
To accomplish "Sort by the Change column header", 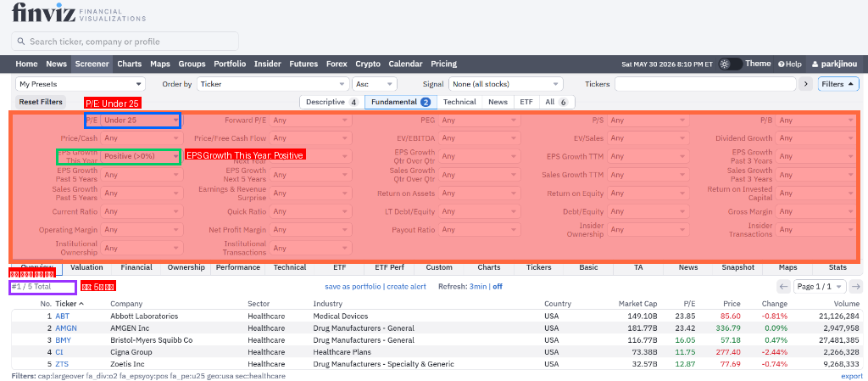I will (774, 304).
